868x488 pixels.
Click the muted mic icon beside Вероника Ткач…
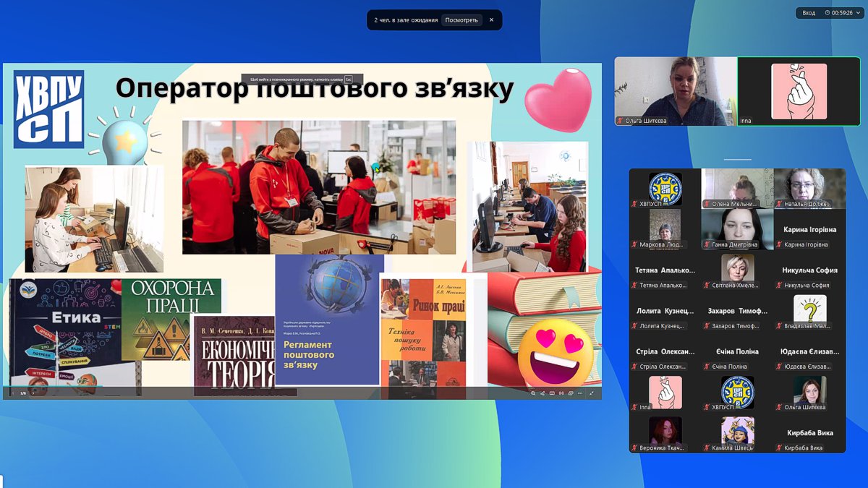(x=635, y=448)
